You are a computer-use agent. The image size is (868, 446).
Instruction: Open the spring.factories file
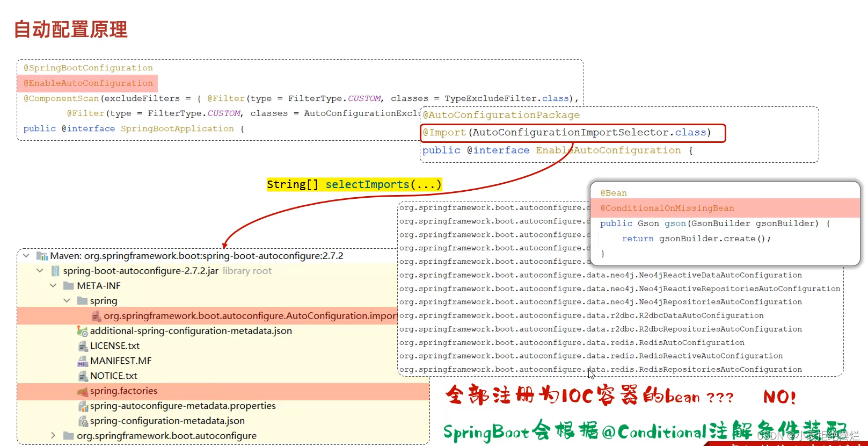(x=124, y=391)
